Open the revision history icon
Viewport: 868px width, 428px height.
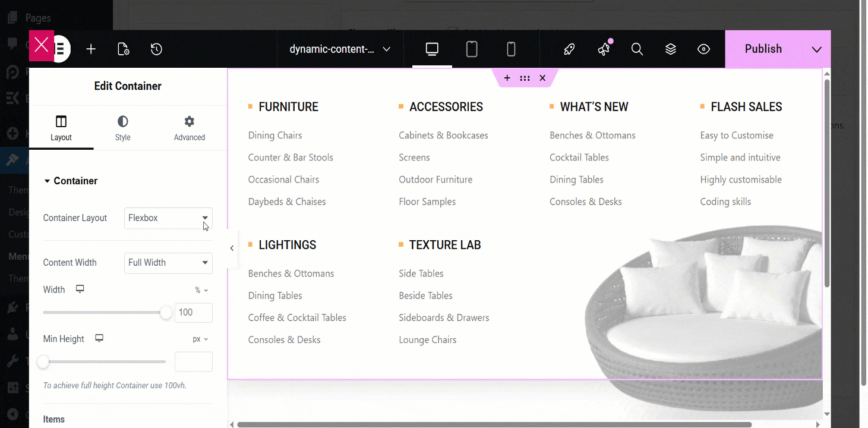156,49
